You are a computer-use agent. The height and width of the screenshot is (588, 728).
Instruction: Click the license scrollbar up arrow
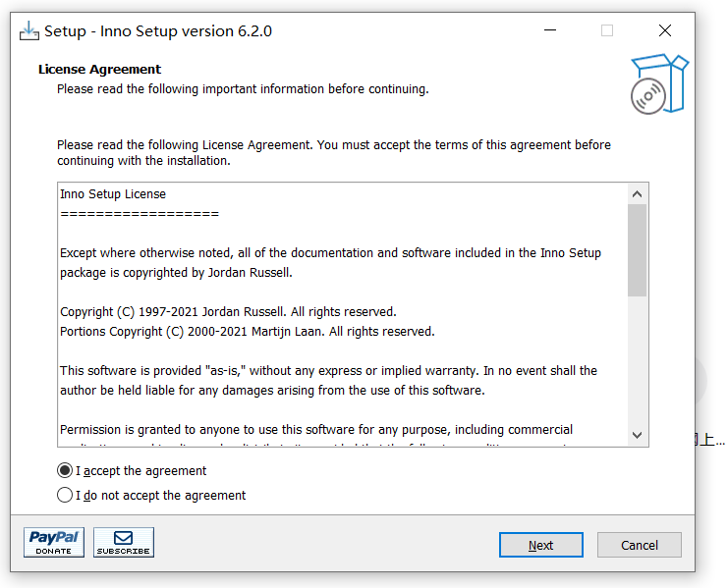637,193
